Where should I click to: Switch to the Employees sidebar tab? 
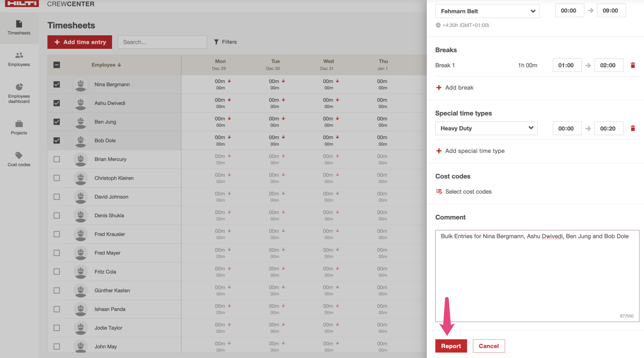[19, 59]
